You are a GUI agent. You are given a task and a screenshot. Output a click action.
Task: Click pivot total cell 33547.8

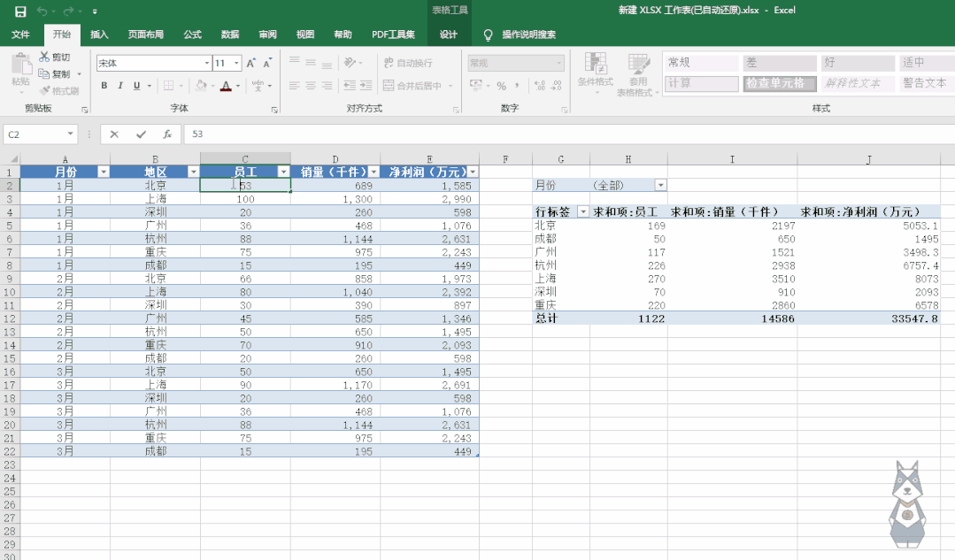pyautogui.click(x=868, y=318)
